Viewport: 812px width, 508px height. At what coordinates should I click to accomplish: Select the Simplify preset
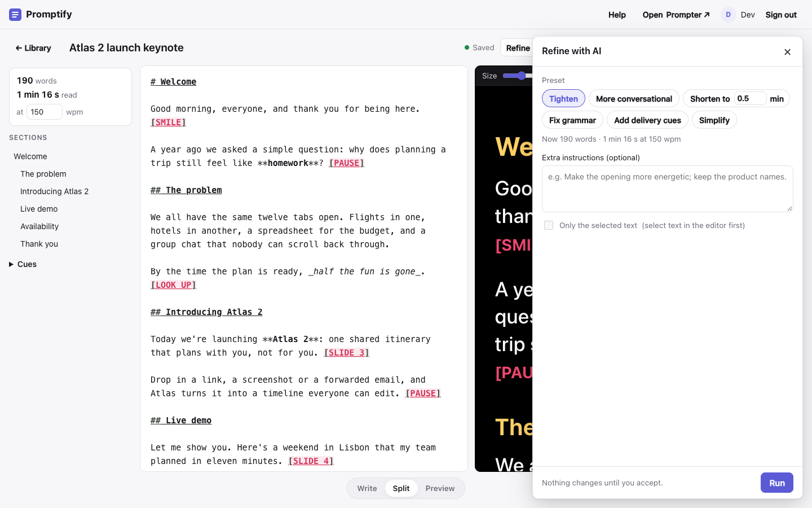[714, 120]
